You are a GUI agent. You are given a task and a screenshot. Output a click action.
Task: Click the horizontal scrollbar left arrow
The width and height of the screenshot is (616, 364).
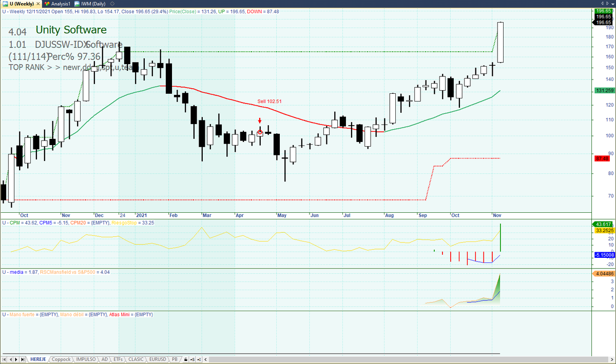point(206,359)
